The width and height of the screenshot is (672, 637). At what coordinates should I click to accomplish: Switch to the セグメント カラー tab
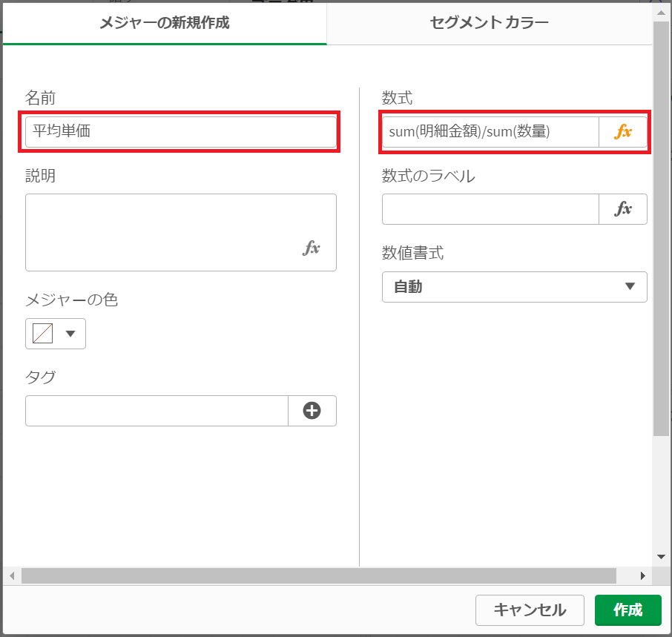[x=487, y=23]
